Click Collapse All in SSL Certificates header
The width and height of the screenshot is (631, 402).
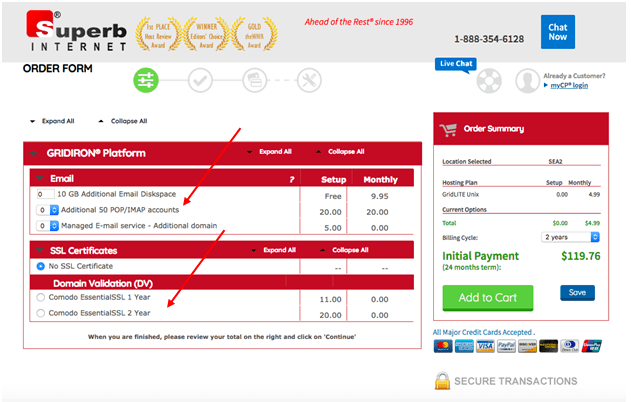(x=345, y=250)
